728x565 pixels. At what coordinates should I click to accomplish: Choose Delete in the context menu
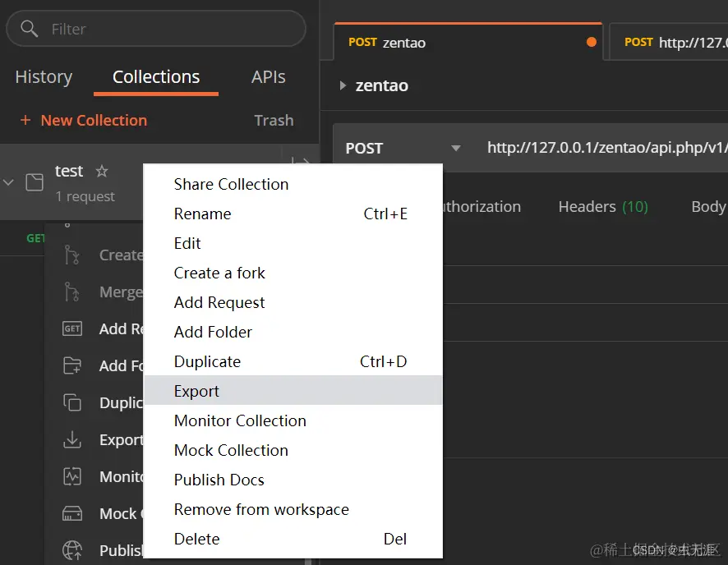(x=293, y=539)
